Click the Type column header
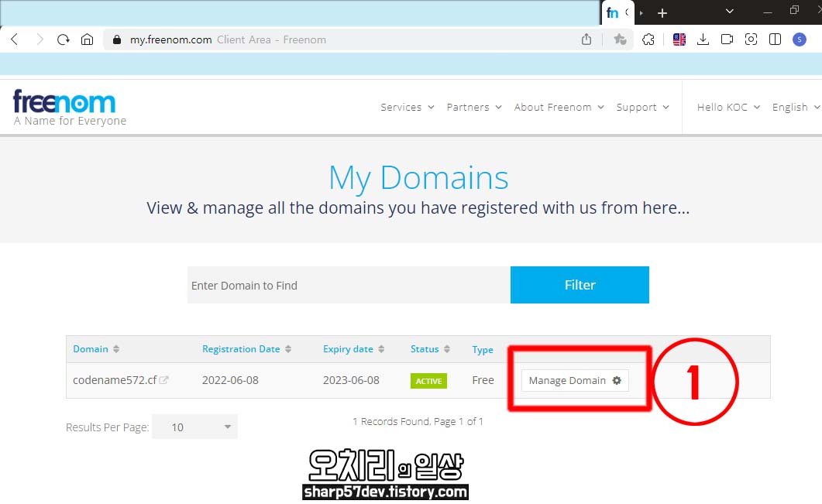 pos(483,350)
